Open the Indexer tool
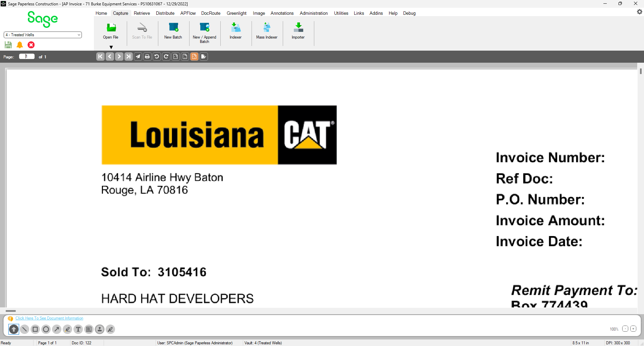644x346 pixels. pos(235,31)
